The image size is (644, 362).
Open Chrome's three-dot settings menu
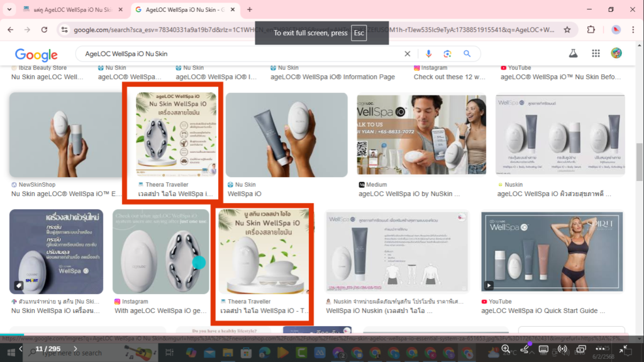coord(633,29)
